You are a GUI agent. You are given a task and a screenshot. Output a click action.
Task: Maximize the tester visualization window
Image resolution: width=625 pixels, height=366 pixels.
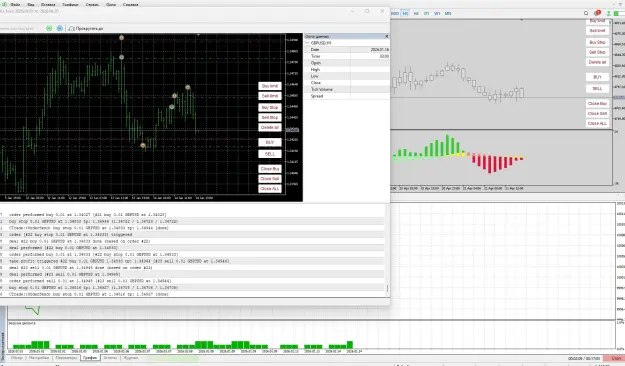(367, 11)
